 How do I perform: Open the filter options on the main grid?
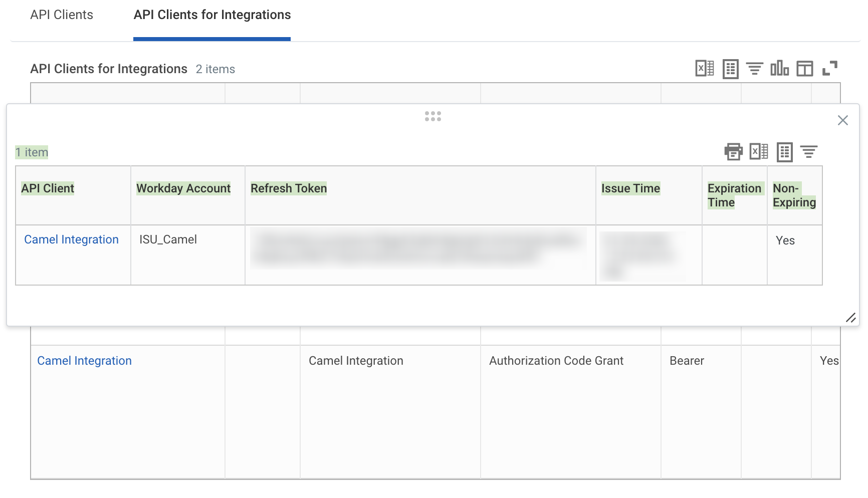point(755,69)
